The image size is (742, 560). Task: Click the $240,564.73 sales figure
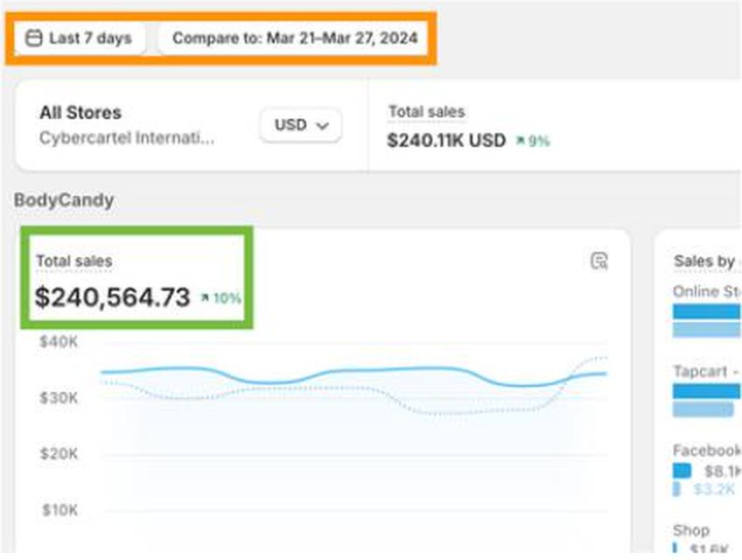[113, 297]
